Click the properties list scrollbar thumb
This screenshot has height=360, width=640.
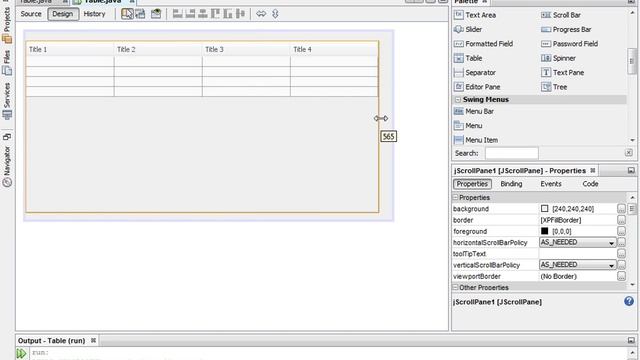click(x=632, y=209)
